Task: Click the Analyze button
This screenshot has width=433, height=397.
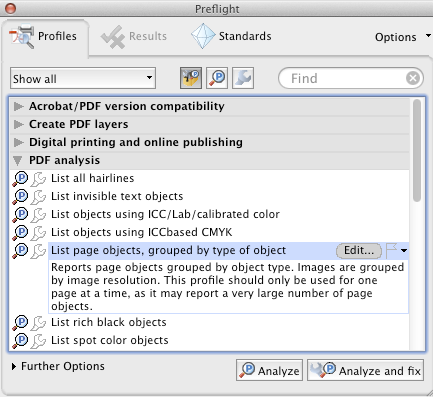Action: click(269, 370)
